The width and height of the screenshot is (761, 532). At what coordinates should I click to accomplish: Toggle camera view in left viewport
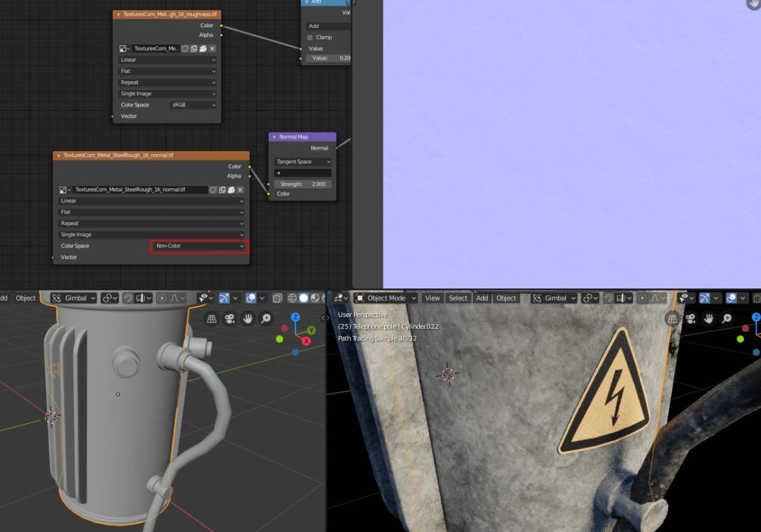(x=230, y=319)
